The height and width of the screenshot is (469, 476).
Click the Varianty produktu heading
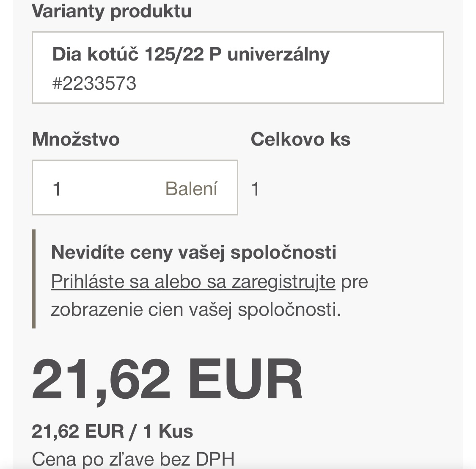point(112,11)
